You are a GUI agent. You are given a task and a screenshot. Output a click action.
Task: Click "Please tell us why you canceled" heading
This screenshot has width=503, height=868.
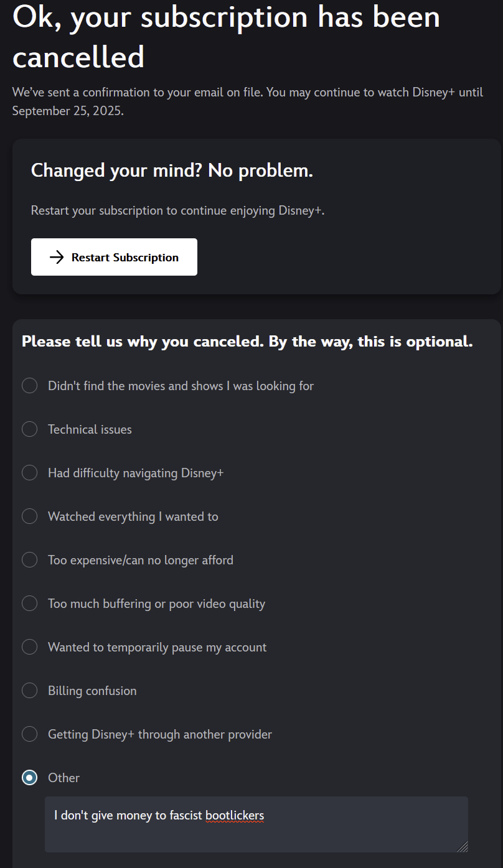pos(247,342)
